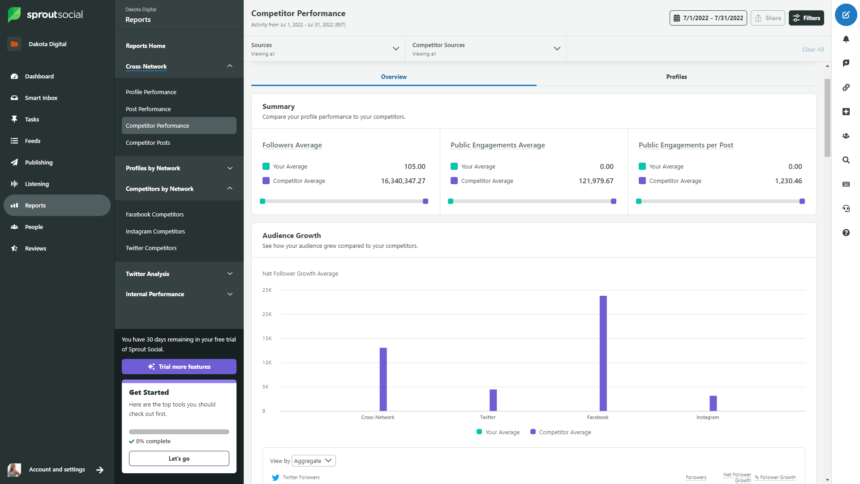This screenshot has height=484, width=860.
Task: Open the Sources filter dropdown
Action: point(325,48)
